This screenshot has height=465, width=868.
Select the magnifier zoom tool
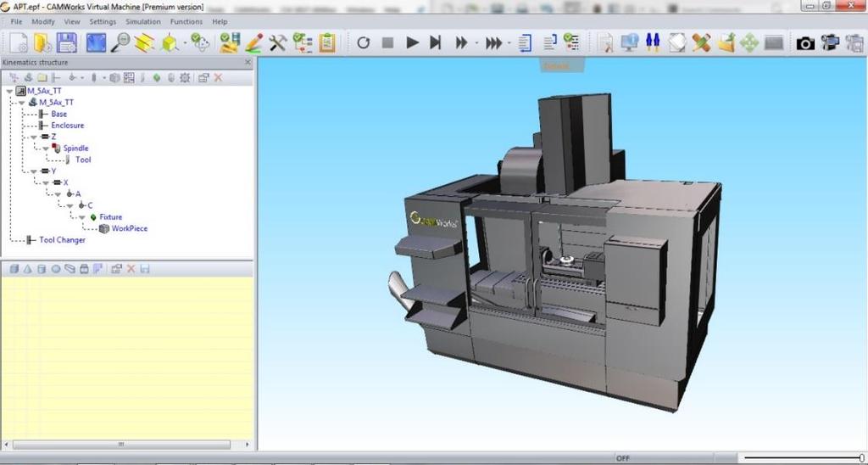(x=120, y=42)
